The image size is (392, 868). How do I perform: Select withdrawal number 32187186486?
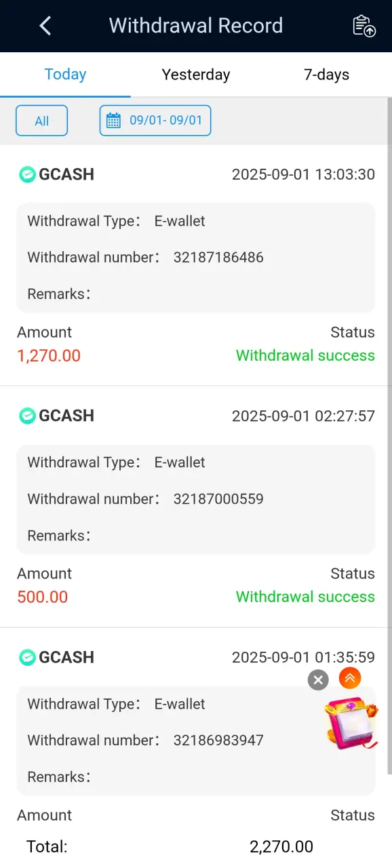pos(218,258)
